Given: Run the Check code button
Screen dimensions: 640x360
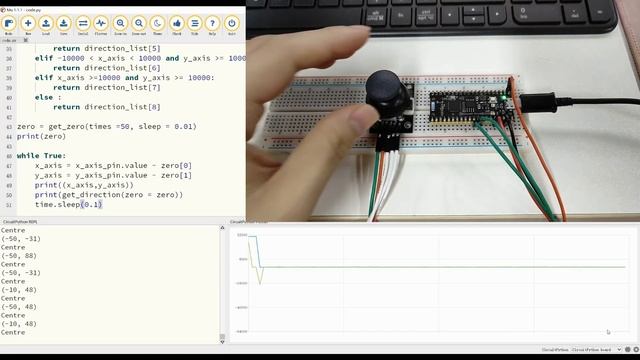Looking at the screenshot, I should point(177,25).
